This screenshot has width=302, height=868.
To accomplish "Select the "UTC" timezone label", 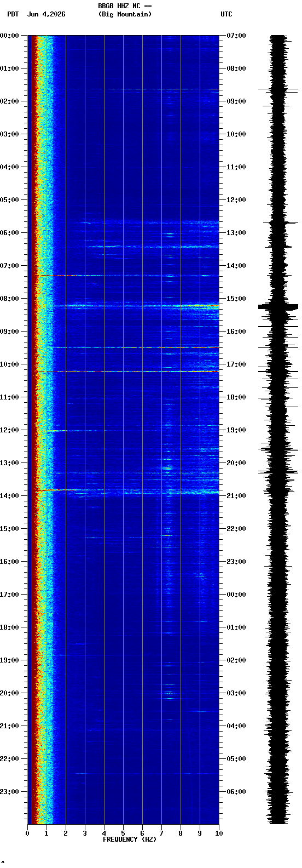I will coord(226,14).
